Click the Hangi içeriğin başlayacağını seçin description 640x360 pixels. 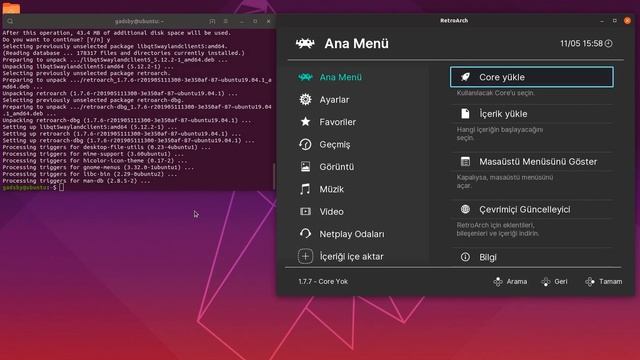tap(500, 133)
